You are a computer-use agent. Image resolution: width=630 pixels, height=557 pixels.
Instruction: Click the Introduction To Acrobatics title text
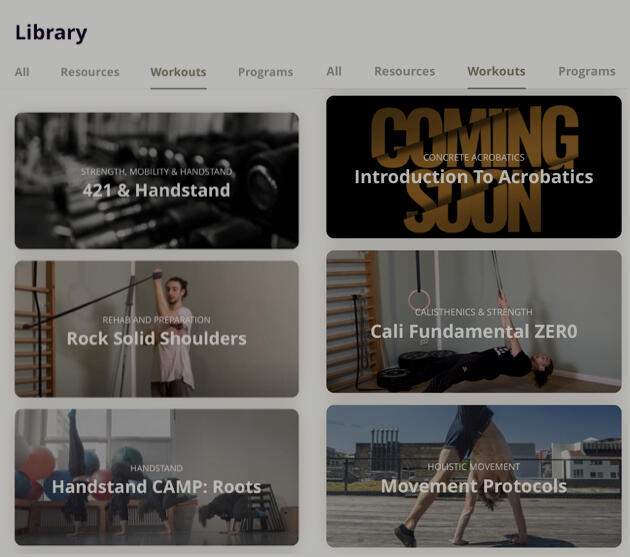(474, 176)
